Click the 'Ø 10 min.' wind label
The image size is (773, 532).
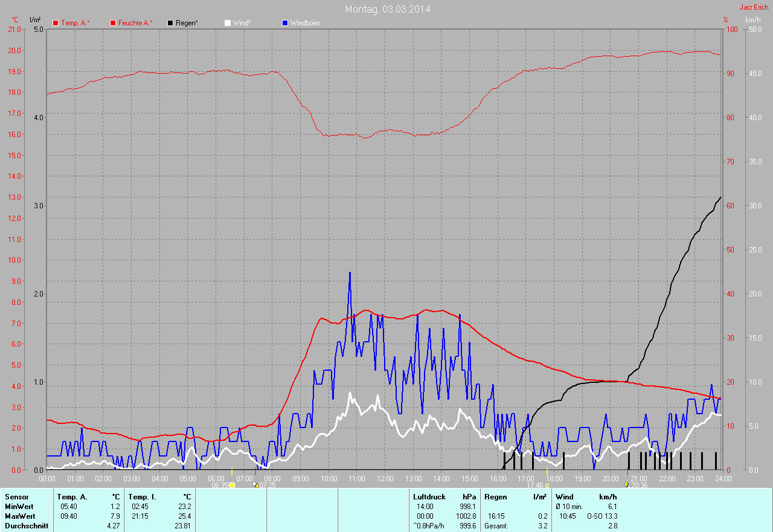[569, 507]
